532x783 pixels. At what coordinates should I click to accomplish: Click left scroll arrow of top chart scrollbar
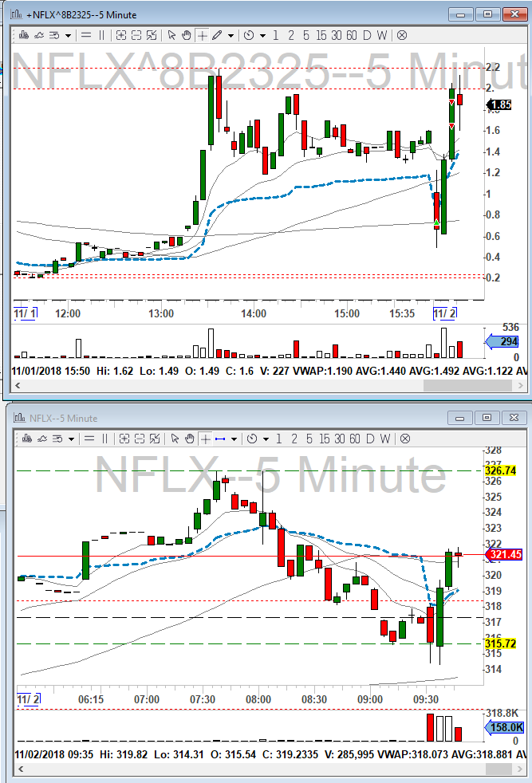(x=18, y=385)
